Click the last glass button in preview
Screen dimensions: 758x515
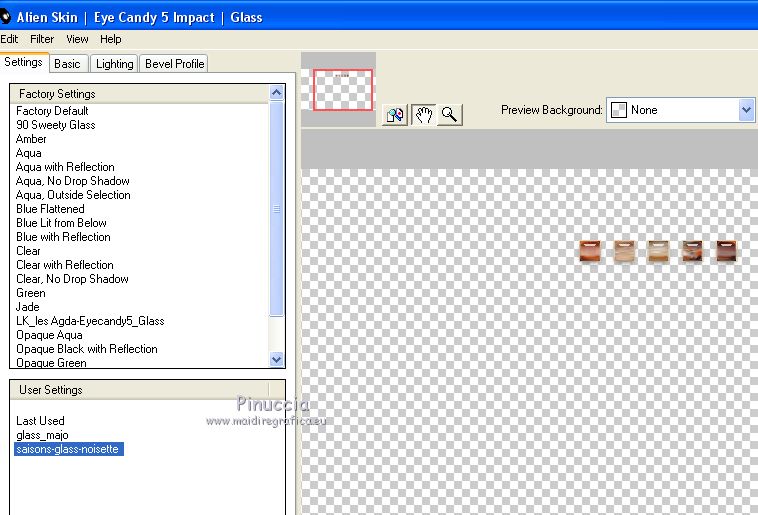pyautogui.click(x=726, y=251)
